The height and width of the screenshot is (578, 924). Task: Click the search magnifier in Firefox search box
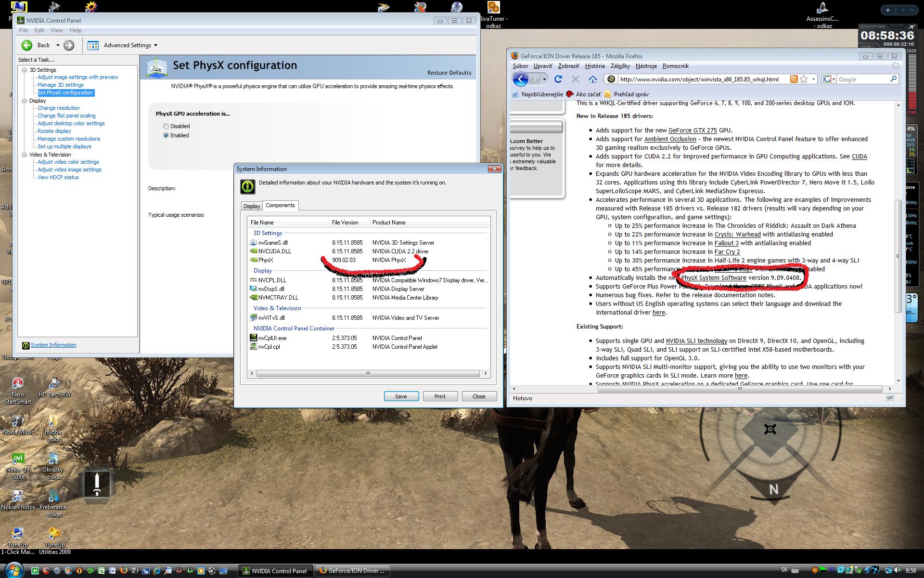click(x=893, y=79)
